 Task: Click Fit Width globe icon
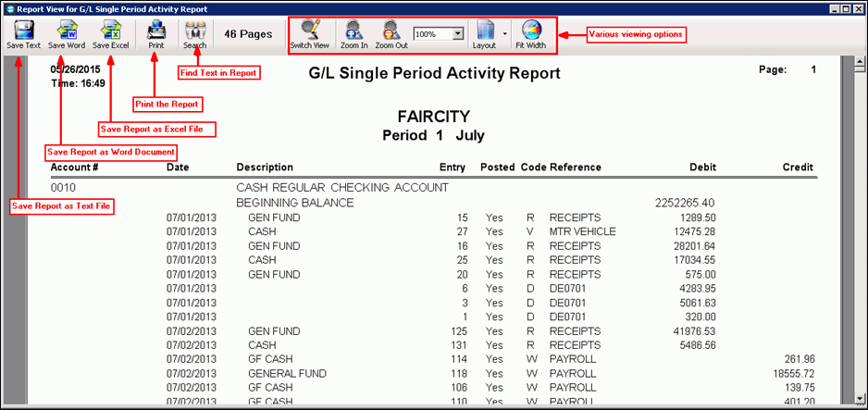[x=530, y=30]
